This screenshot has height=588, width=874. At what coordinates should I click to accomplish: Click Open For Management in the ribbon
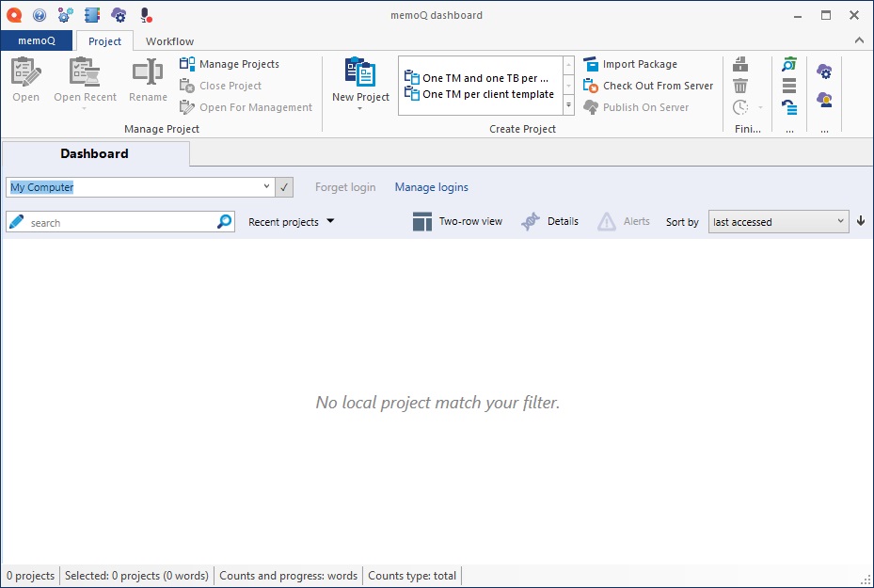click(x=246, y=107)
